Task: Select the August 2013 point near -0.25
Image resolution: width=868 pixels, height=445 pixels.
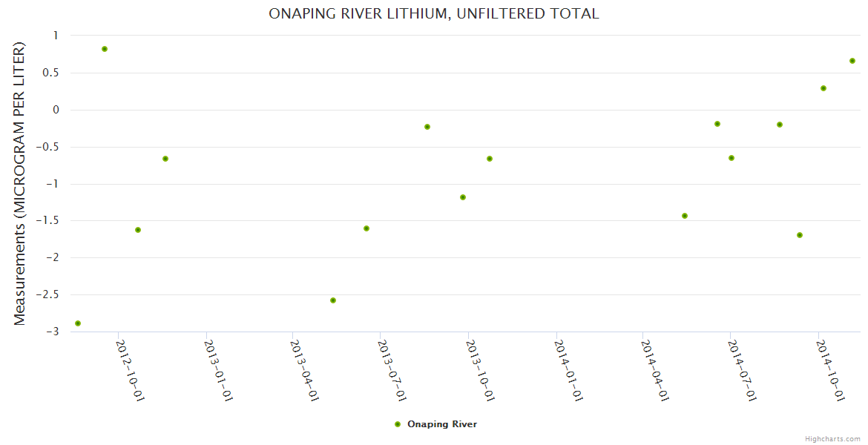Action: [x=427, y=127]
